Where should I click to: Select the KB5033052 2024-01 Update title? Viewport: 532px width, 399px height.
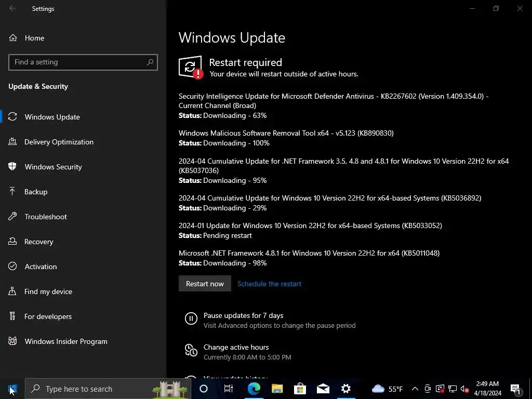(x=310, y=225)
